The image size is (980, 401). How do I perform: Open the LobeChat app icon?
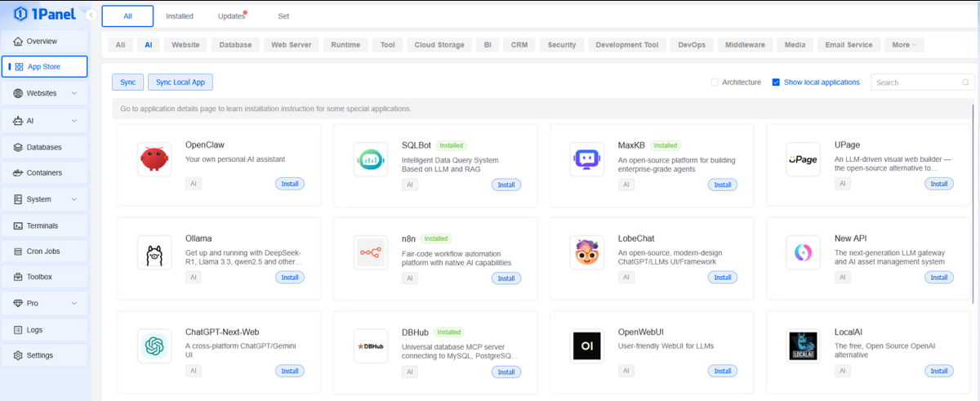coord(587,253)
